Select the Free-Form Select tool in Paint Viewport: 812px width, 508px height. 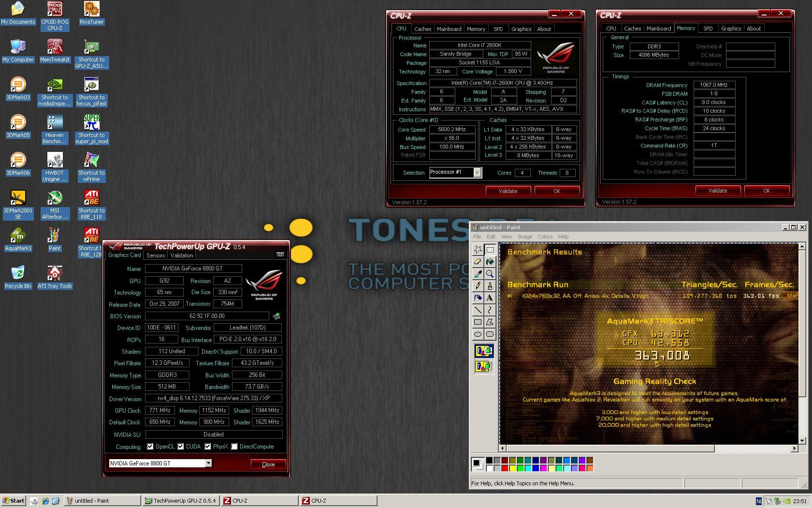[478, 250]
